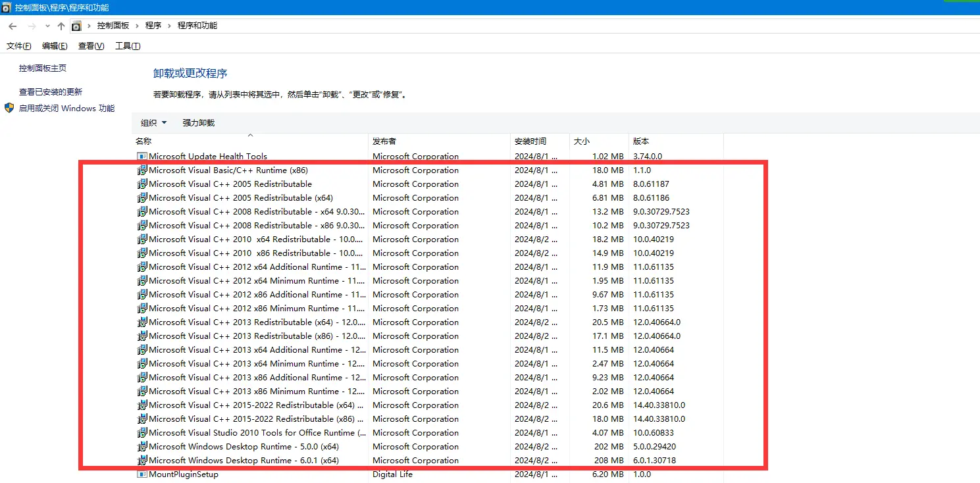Click the Visual Basic/C++ Runtime (x86) icon
Viewport: 980px width, 483px height.
(142, 170)
